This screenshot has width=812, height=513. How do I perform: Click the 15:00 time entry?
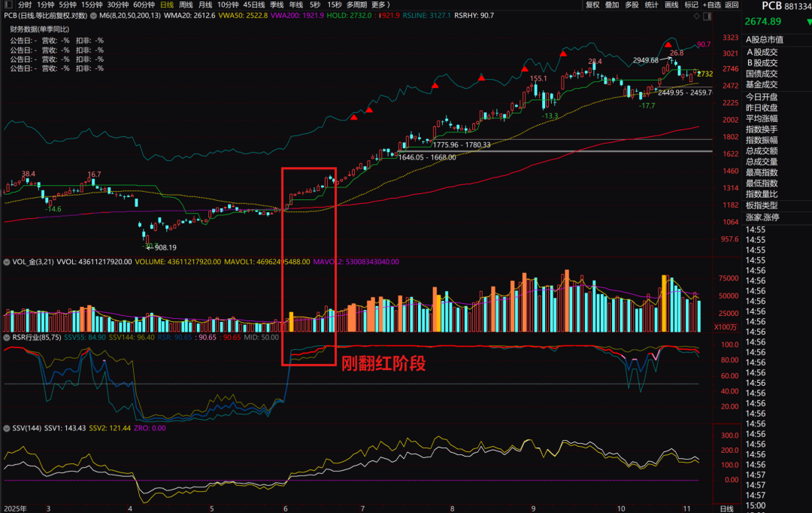point(756,505)
